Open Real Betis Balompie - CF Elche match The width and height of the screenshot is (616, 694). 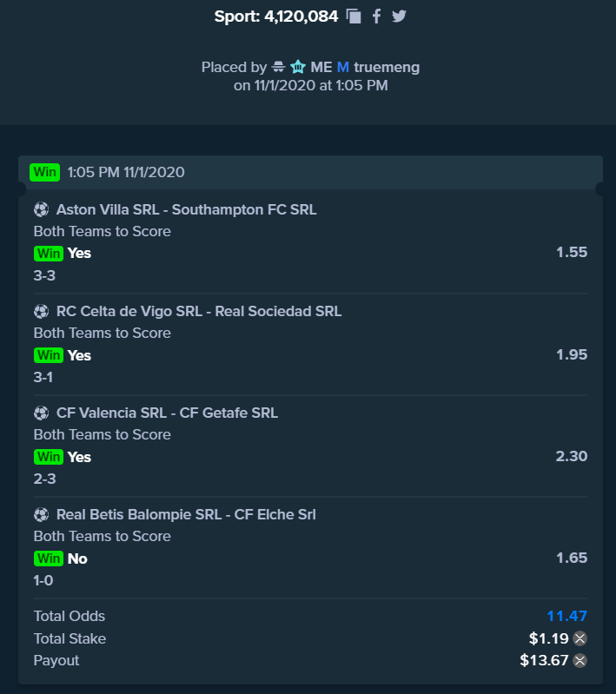point(186,514)
